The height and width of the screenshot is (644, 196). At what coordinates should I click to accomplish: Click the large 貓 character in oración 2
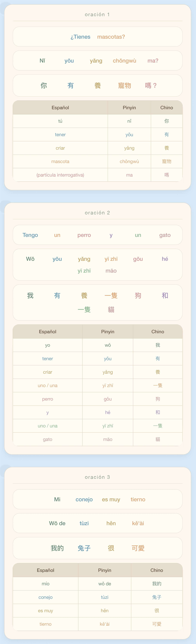click(111, 310)
